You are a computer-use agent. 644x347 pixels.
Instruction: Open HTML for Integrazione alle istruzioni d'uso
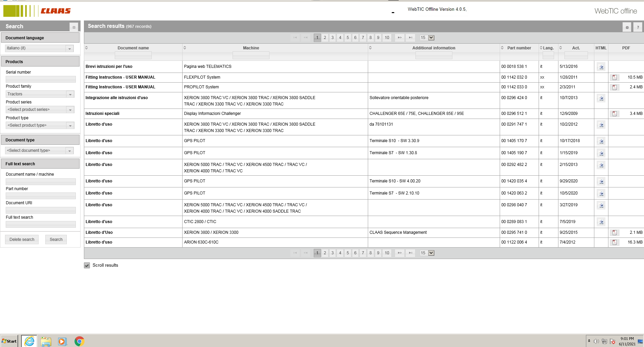coord(601,98)
